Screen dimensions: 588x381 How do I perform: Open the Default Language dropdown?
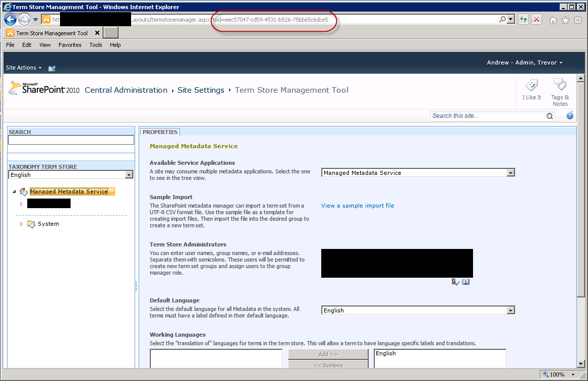click(x=510, y=310)
